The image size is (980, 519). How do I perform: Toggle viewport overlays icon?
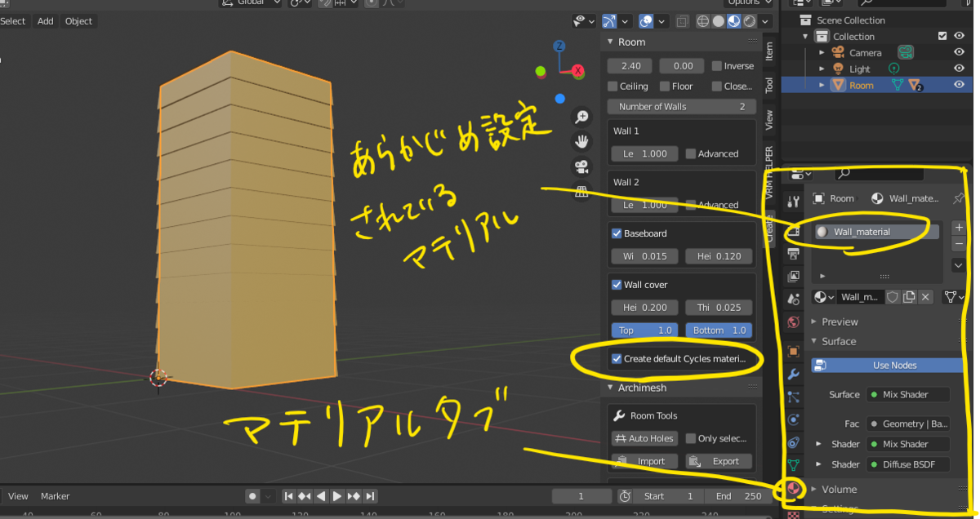coord(646,21)
